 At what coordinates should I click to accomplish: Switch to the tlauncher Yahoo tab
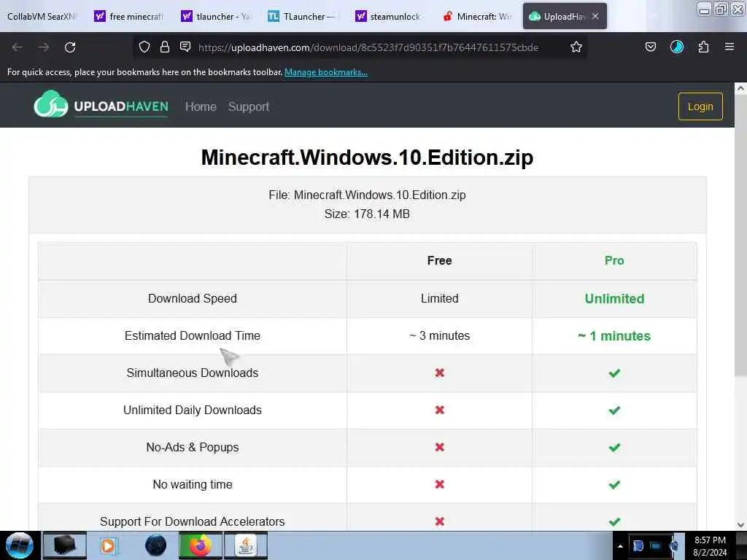pyautogui.click(x=216, y=17)
